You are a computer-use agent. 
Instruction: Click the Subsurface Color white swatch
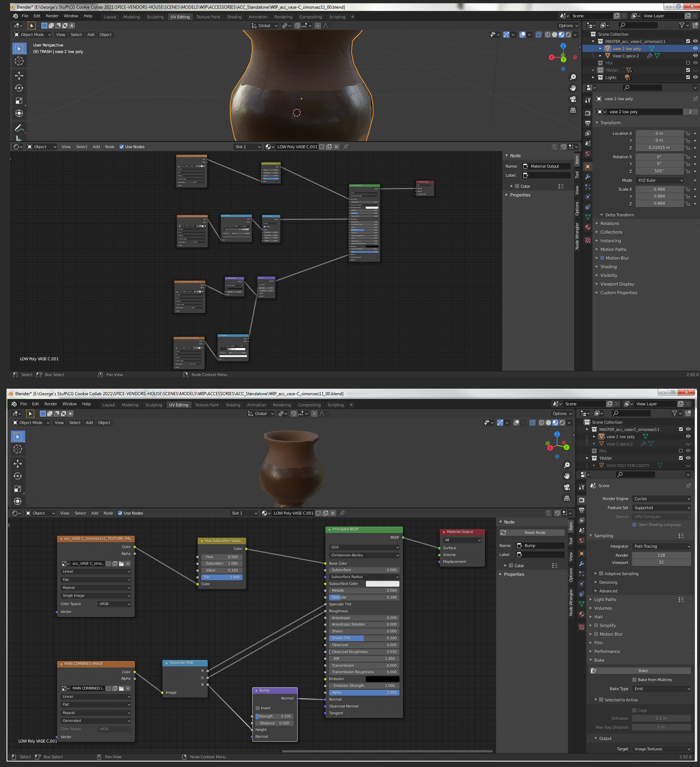(382, 584)
